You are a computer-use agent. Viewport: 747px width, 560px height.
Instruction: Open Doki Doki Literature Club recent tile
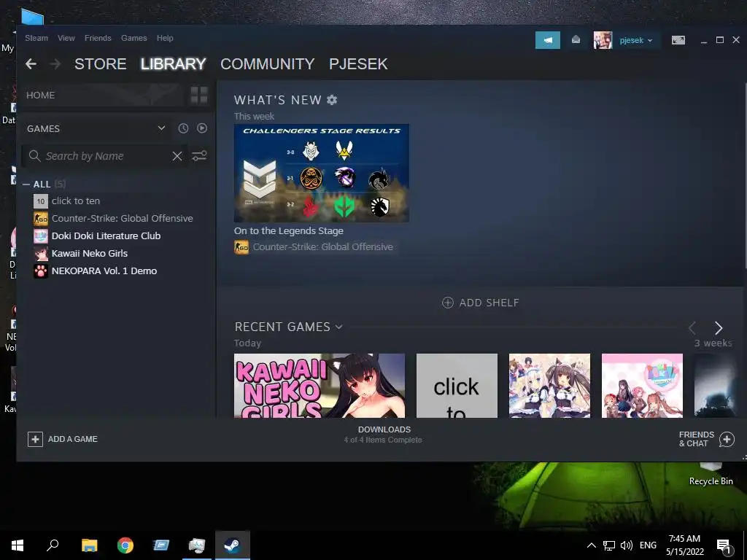[x=642, y=386]
